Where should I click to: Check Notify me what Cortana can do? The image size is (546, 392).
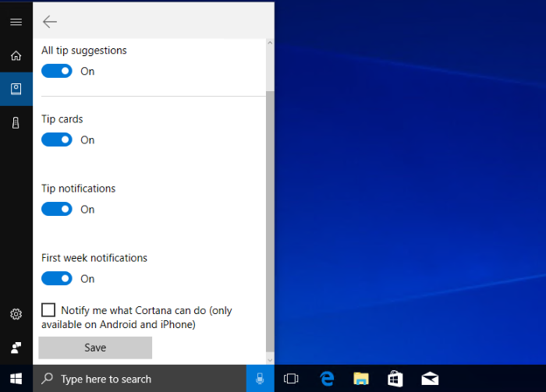pos(48,310)
